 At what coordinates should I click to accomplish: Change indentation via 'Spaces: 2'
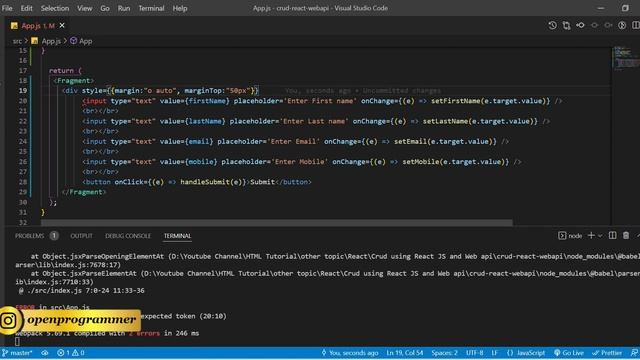coord(444,353)
